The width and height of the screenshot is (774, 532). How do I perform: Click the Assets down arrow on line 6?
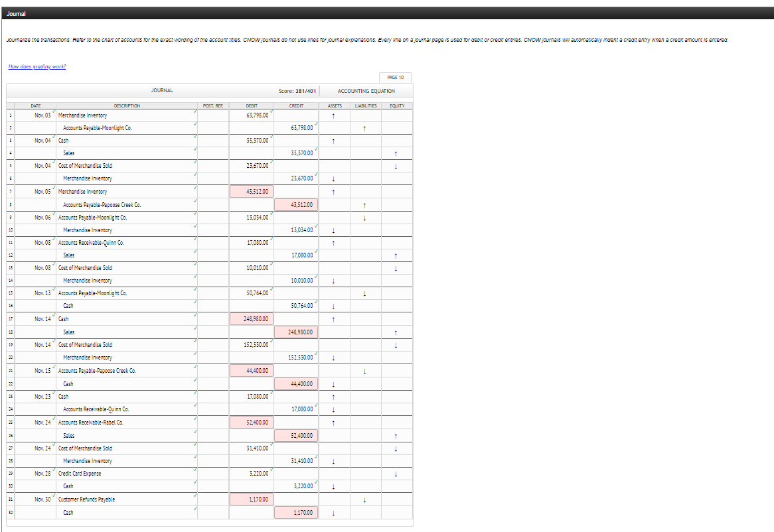pos(334,179)
